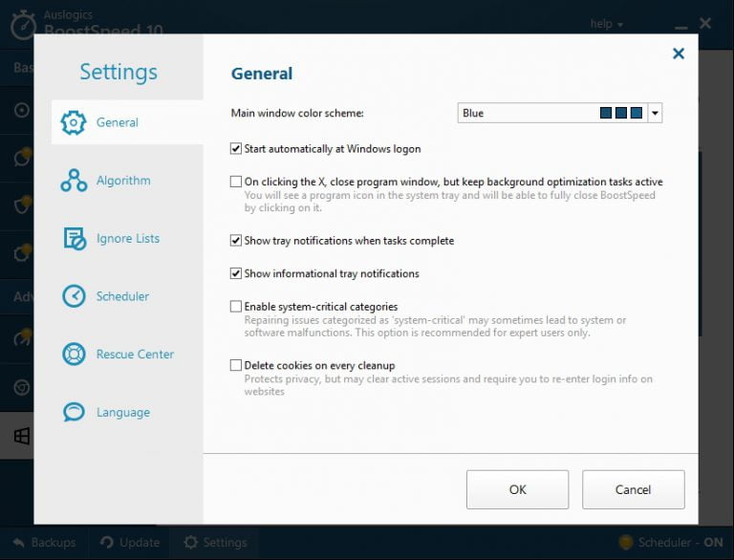Image resolution: width=734 pixels, height=560 pixels.
Task: Click the Algorithm nodes icon
Action: pyautogui.click(x=74, y=181)
